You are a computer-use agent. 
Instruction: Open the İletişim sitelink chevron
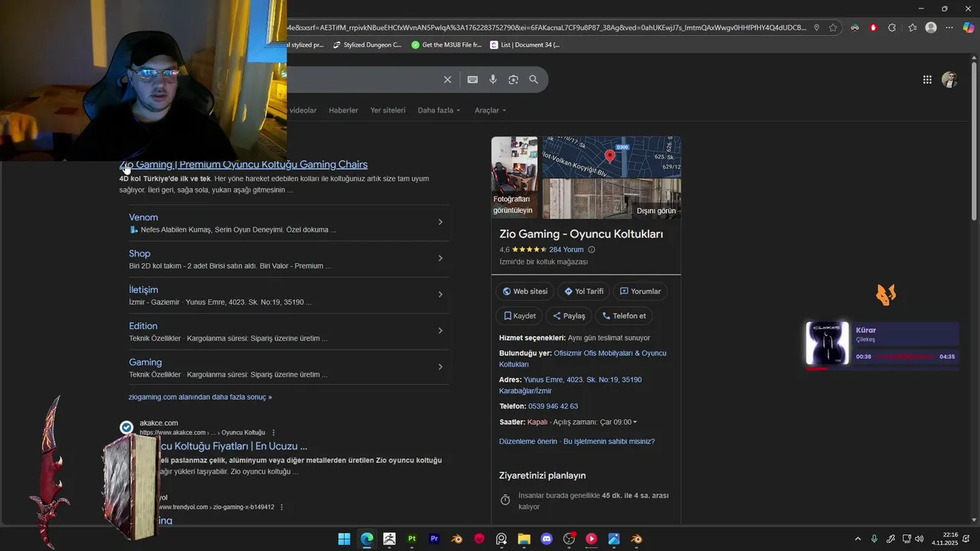point(440,295)
